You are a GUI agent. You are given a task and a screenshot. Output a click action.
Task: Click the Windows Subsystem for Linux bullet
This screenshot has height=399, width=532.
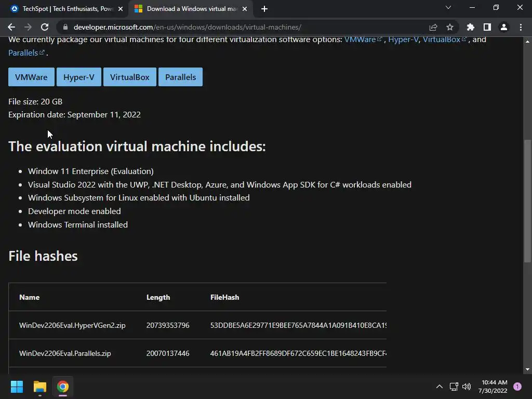[139, 198]
